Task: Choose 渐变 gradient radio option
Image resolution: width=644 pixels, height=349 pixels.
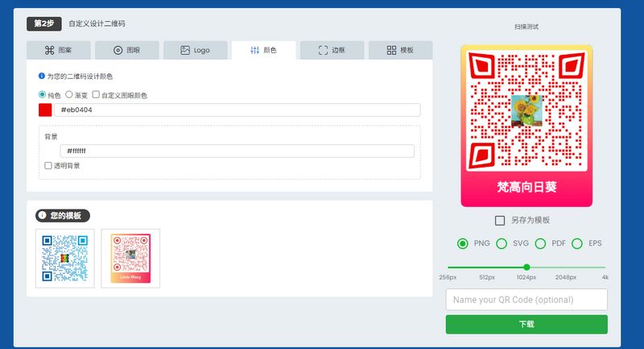Action: tap(69, 95)
